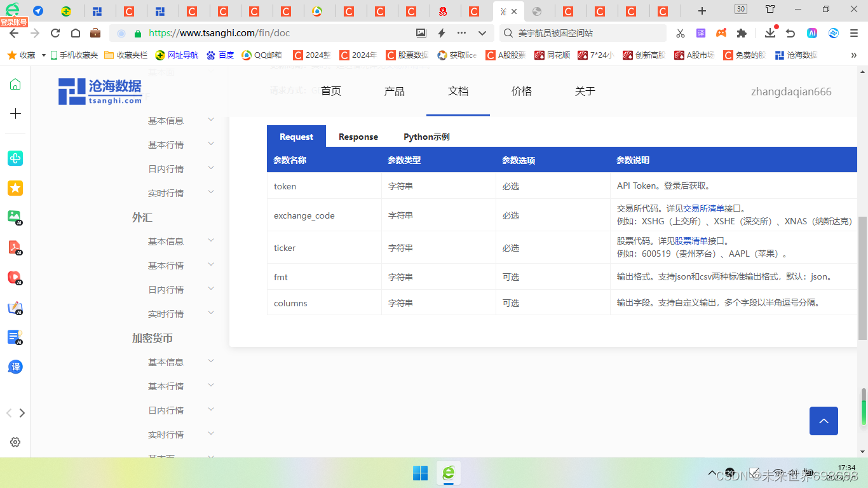This screenshot has height=488, width=868.
Task: Open the downloads arrow icon
Action: click(770, 33)
